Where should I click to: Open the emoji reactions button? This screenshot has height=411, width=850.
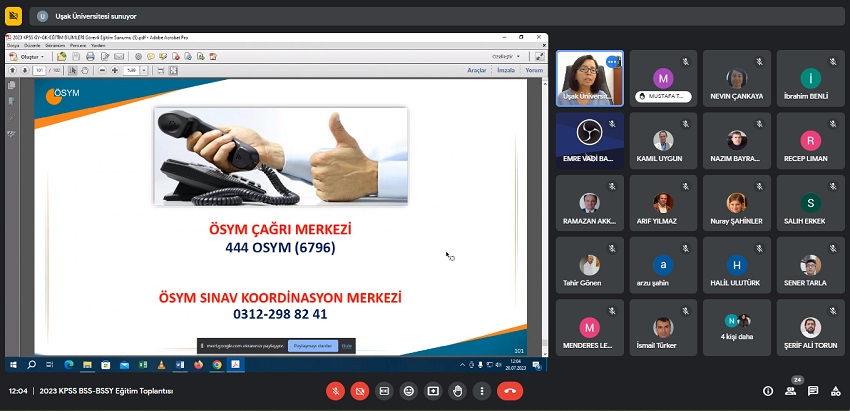coord(409,391)
